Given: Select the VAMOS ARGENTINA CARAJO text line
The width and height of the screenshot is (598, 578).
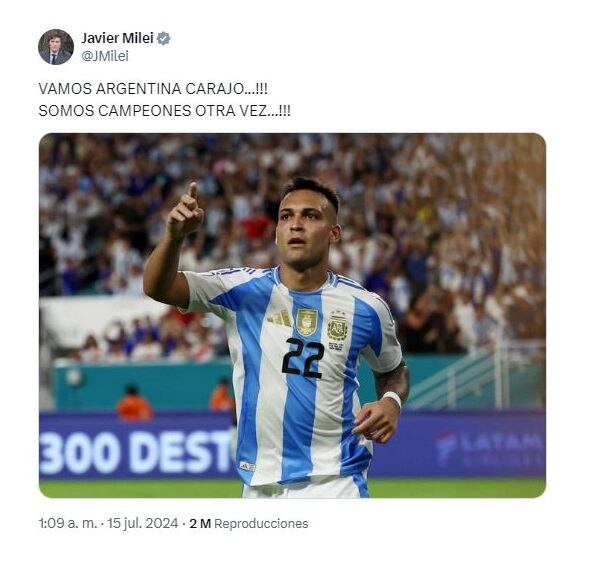Looking at the screenshot, I should coord(153,89).
